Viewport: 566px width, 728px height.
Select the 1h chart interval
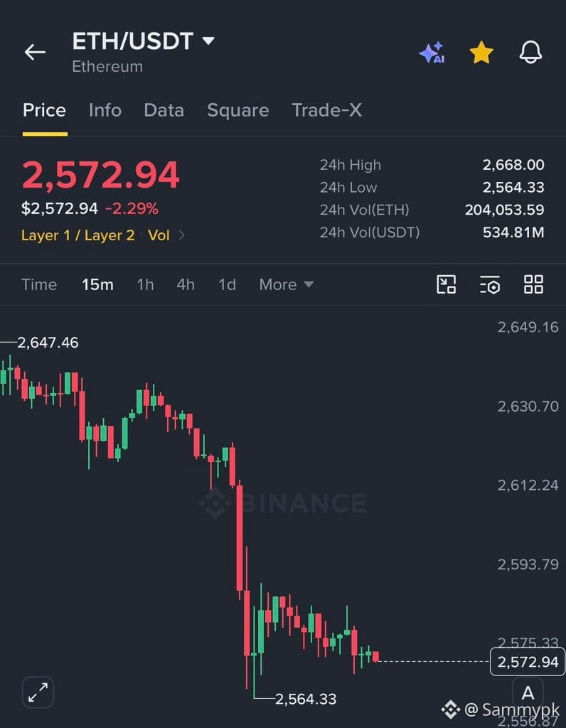click(145, 284)
